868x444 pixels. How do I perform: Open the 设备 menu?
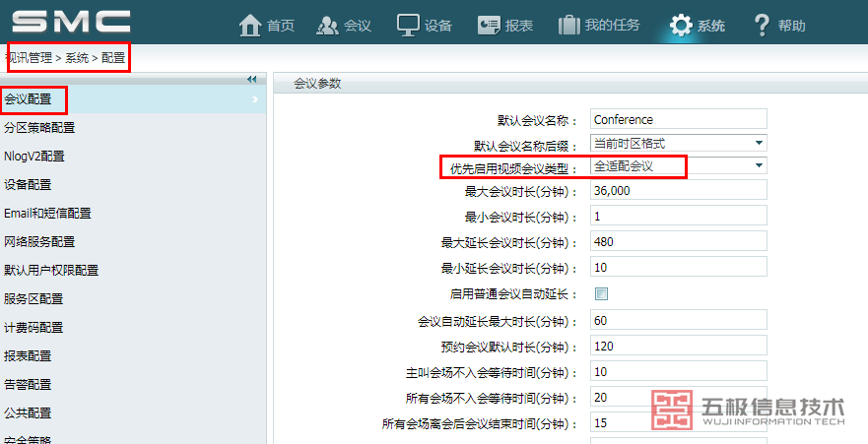[438, 26]
